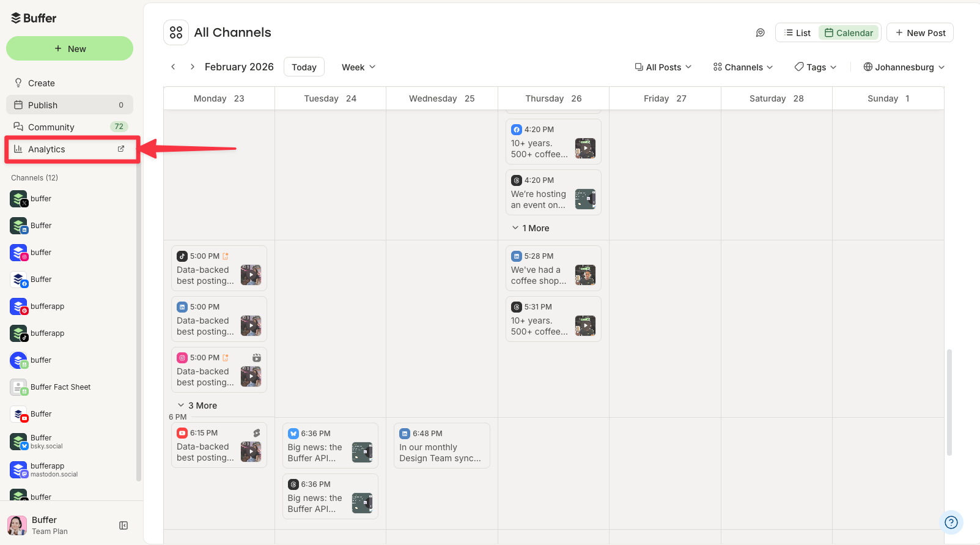980x545 pixels.
Task: Expand 3 More posts on Monday
Action: (197, 406)
